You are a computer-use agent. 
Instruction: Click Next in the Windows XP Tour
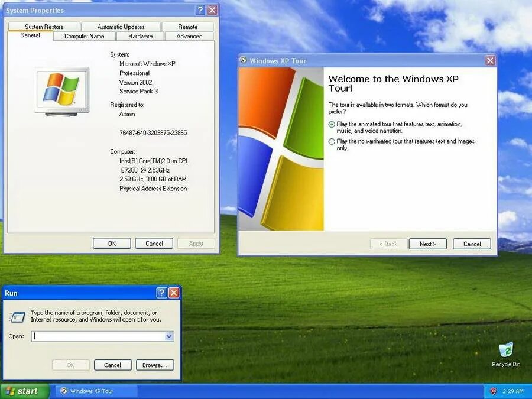[x=427, y=244]
